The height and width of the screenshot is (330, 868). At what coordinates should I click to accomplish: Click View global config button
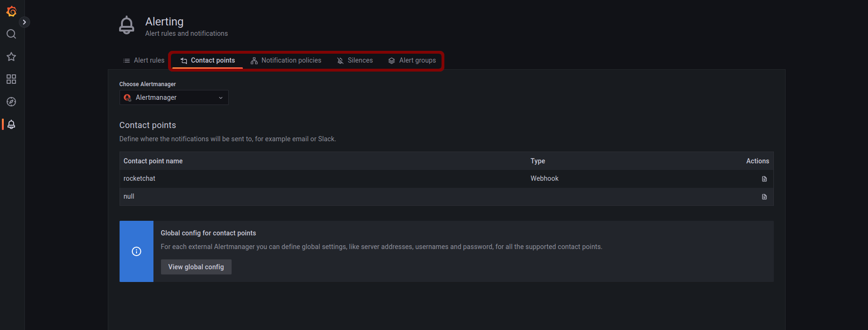pos(196,267)
